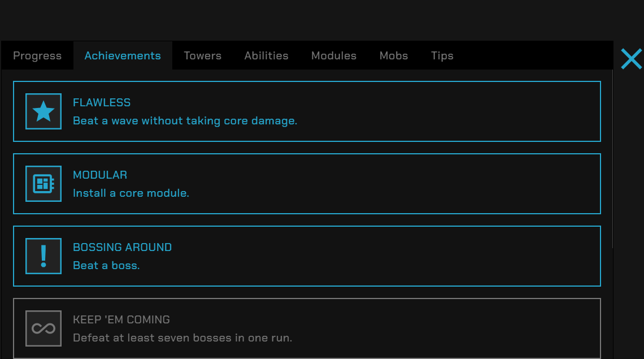This screenshot has width=644, height=359.
Task: Click the Keep 'Em Coming infinity icon
Action: coord(43,328)
